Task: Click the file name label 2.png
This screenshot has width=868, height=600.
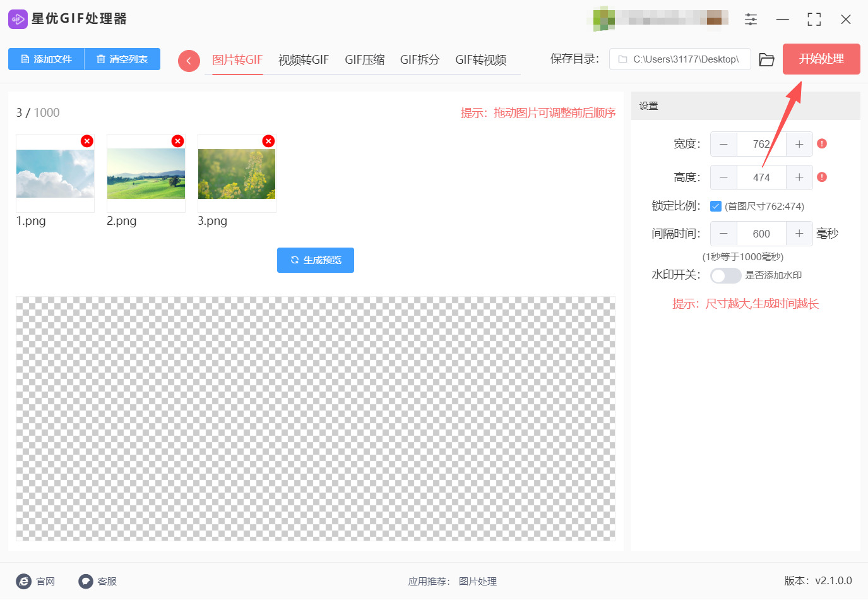Action: coord(122,221)
